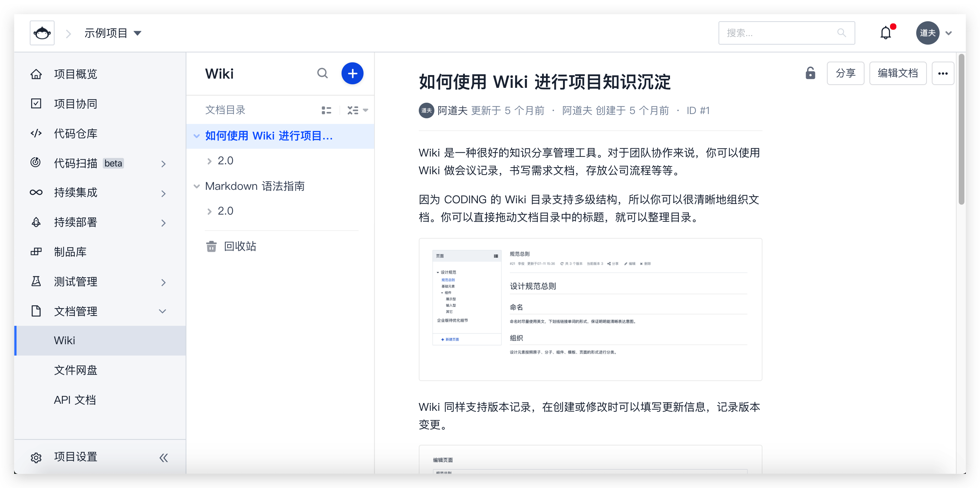
Task: Click the unlock padlock icon
Action: pyautogui.click(x=810, y=73)
